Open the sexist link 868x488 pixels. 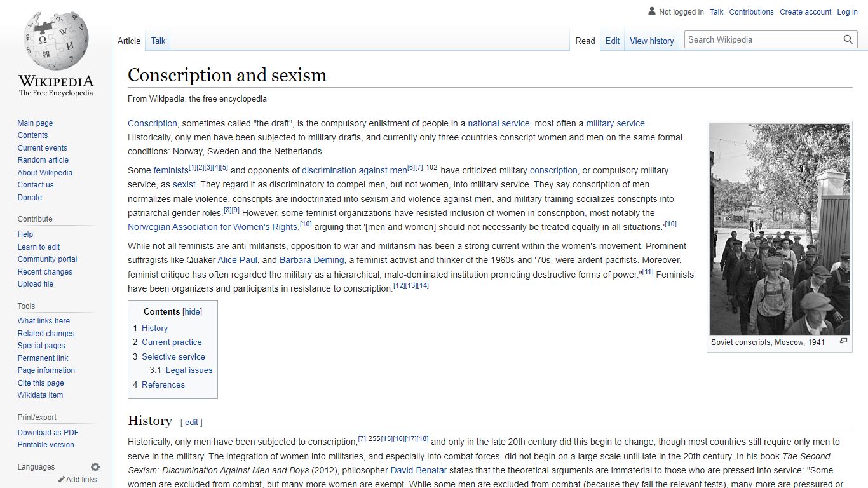(184, 184)
